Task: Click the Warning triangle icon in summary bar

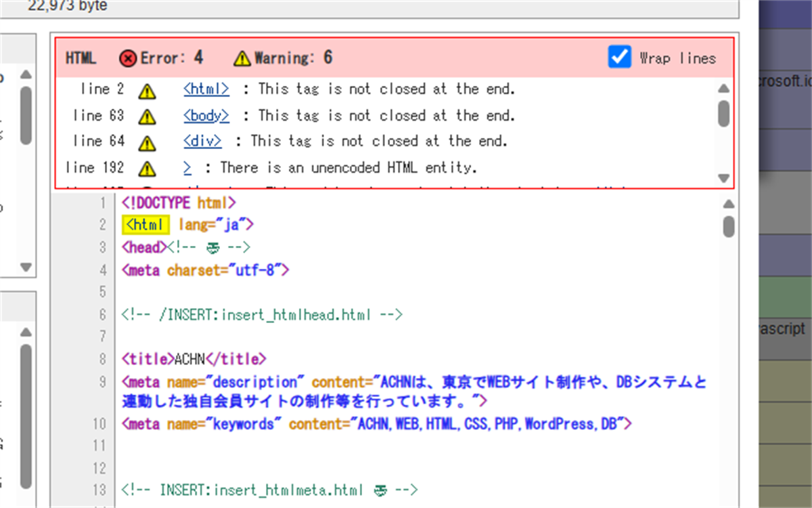Action: 242,59
